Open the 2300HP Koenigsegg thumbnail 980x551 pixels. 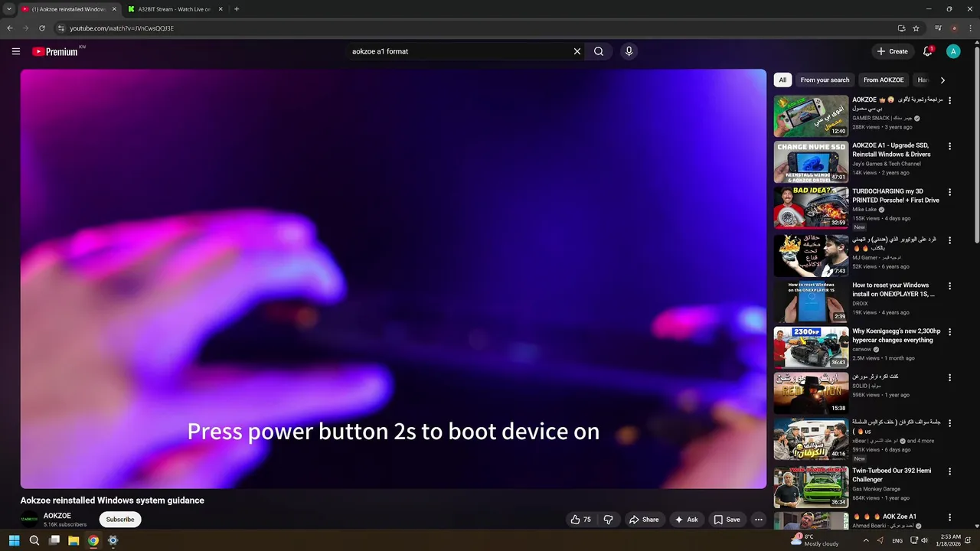[811, 347]
